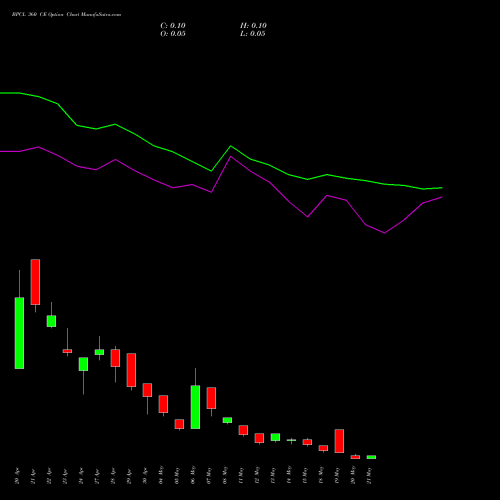Select the low value 'L: 0.05'
The image size is (500, 500).
tap(253, 34)
